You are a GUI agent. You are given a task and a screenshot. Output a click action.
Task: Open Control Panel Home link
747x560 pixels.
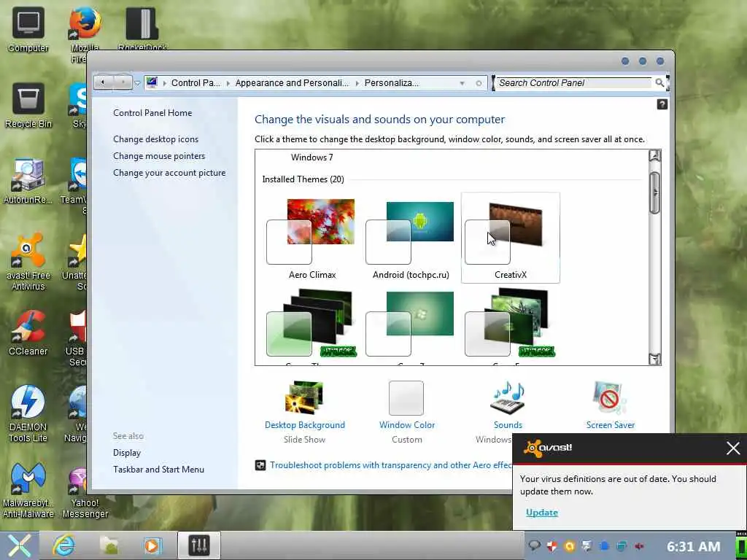(152, 113)
